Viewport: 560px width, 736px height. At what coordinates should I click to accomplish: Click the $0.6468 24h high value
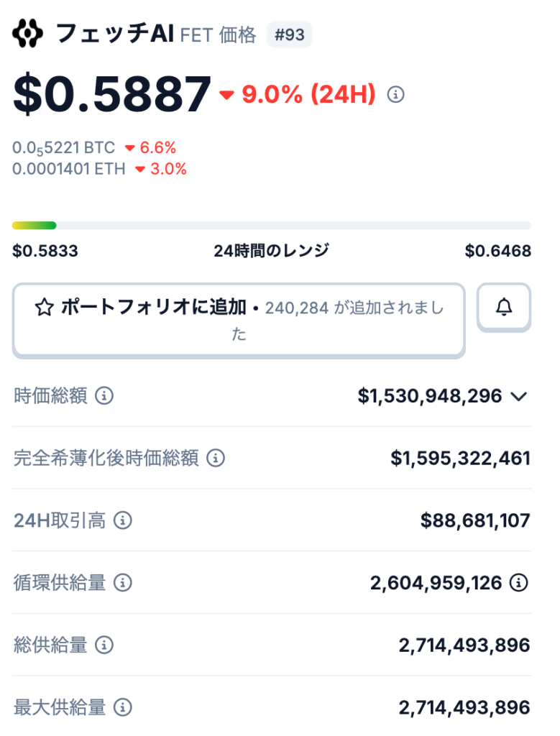(497, 251)
